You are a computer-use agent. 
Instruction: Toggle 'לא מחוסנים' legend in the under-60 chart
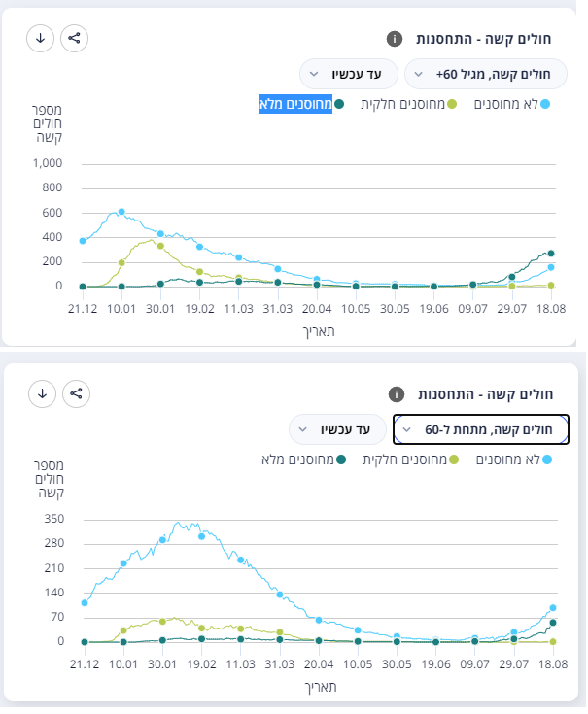513,459
